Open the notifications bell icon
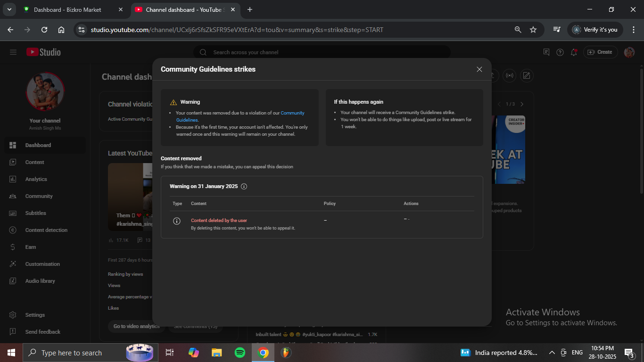 (574, 52)
